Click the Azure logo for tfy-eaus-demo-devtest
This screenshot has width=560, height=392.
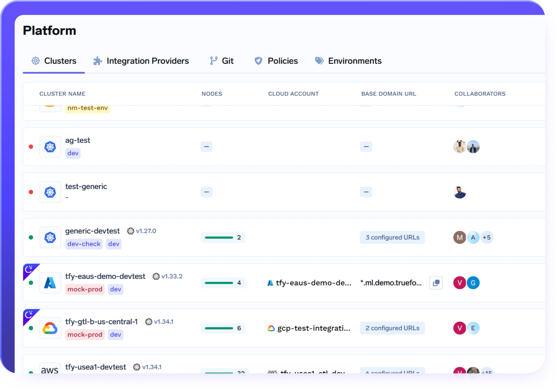click(x=50, y=283)
